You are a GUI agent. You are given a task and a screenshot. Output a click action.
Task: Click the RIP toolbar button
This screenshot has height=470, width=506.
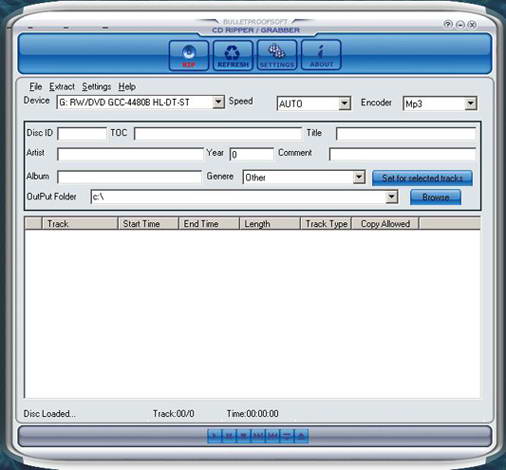[189, 55]
